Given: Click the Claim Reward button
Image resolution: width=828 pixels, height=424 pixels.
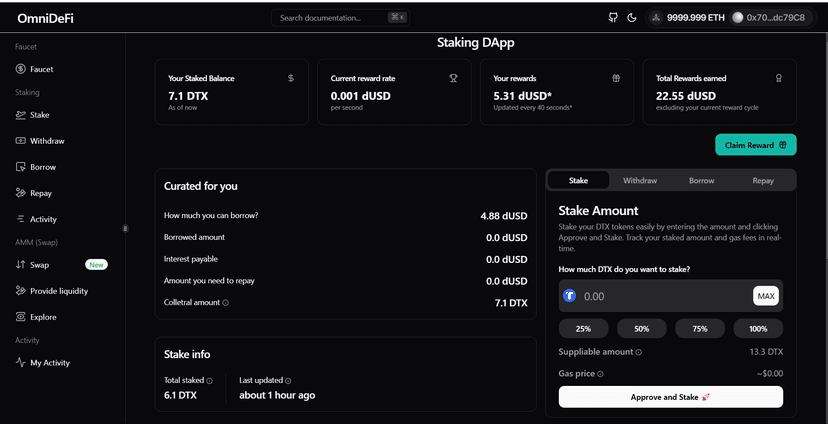Looking at the screenshot, I should point(756,145).
